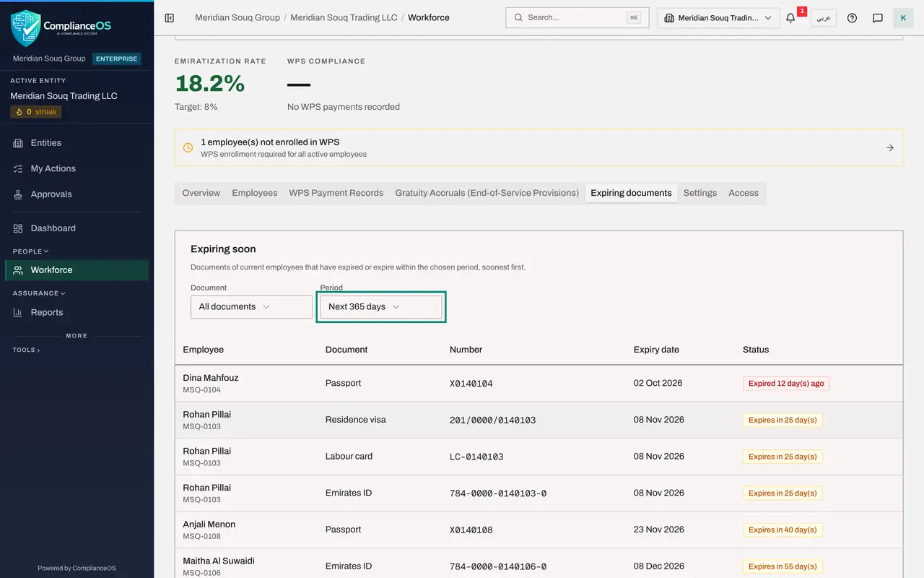Switch to the Gratuity Accruals tab
Viewport: 924px width, 578px height.
(487, 193)
